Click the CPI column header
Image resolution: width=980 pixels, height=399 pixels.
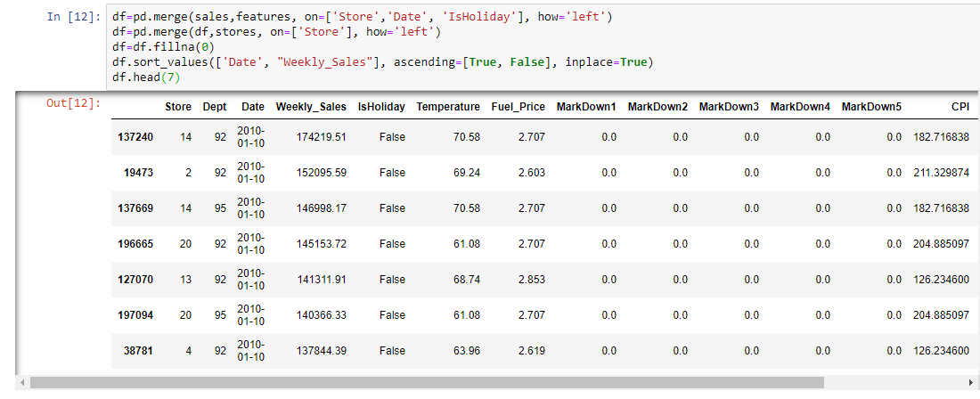[960, 108]
